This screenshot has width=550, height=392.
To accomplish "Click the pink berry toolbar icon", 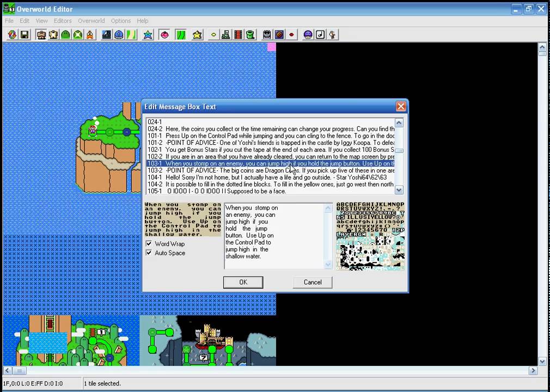I will (164, 35).
